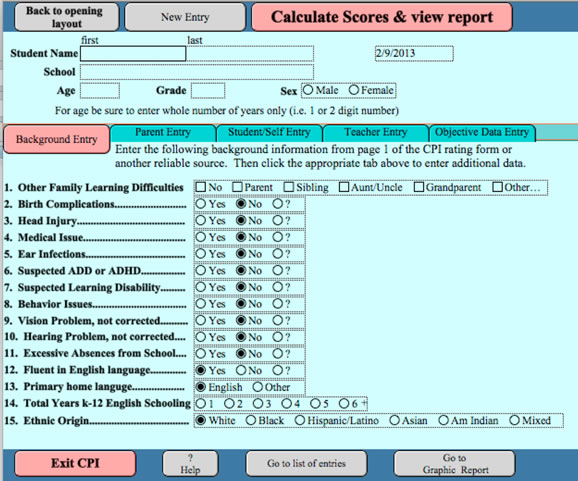This screenshot has height=481, width=578.
Task: Select Yes for Suspected Learning Disability
Action: [x=201, y=287]
